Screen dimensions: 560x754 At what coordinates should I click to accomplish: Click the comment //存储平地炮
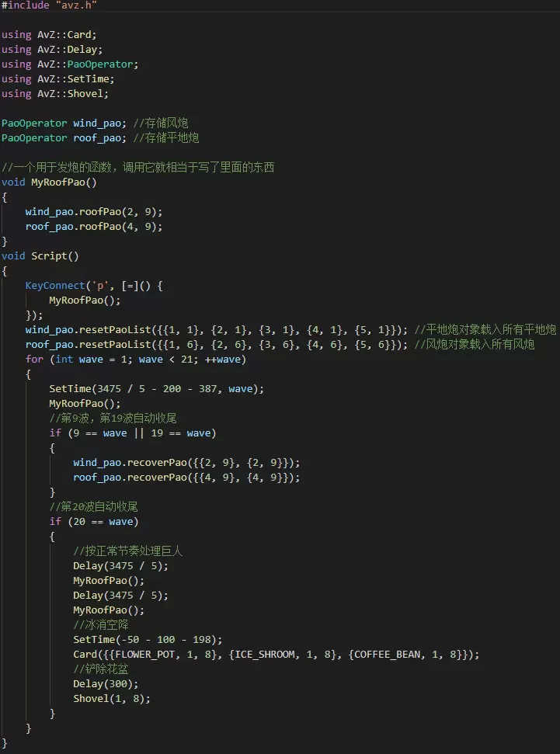tap(166, 138)
